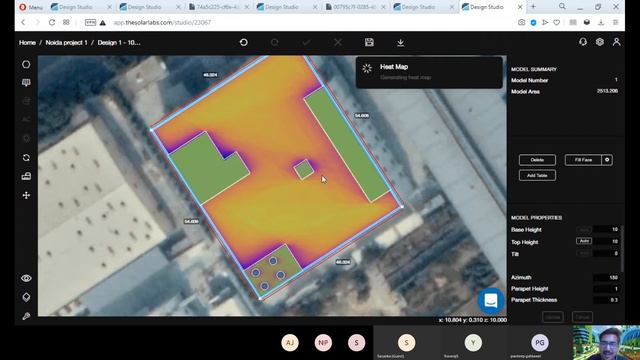This screenshot has width=640, height=360.
Task: Click the browser search tabs magnifier icon
Action: [562, 7]
